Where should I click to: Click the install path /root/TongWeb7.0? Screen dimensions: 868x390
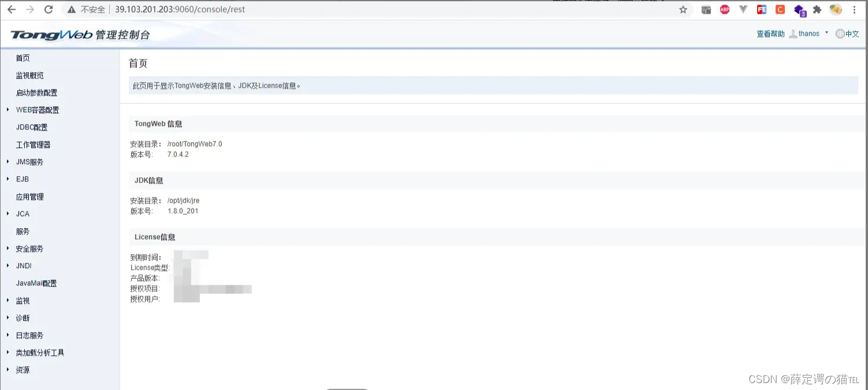pos(195,144)
